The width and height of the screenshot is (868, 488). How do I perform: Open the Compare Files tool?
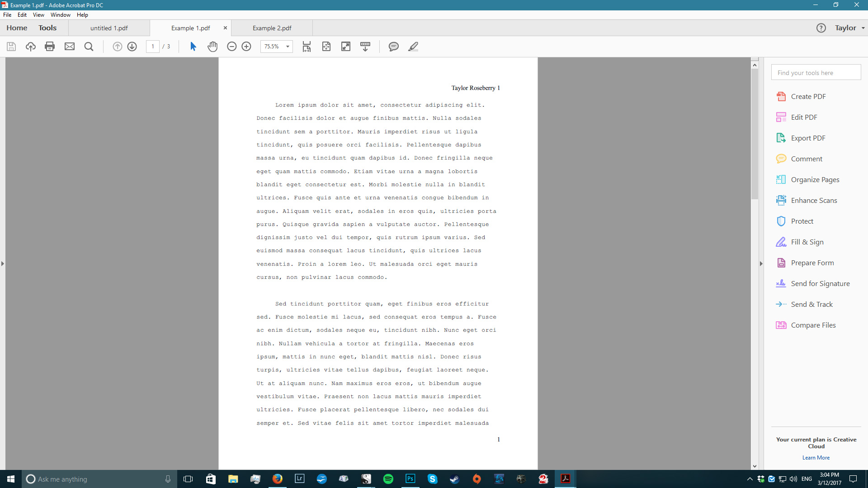(x=806, y=325)
